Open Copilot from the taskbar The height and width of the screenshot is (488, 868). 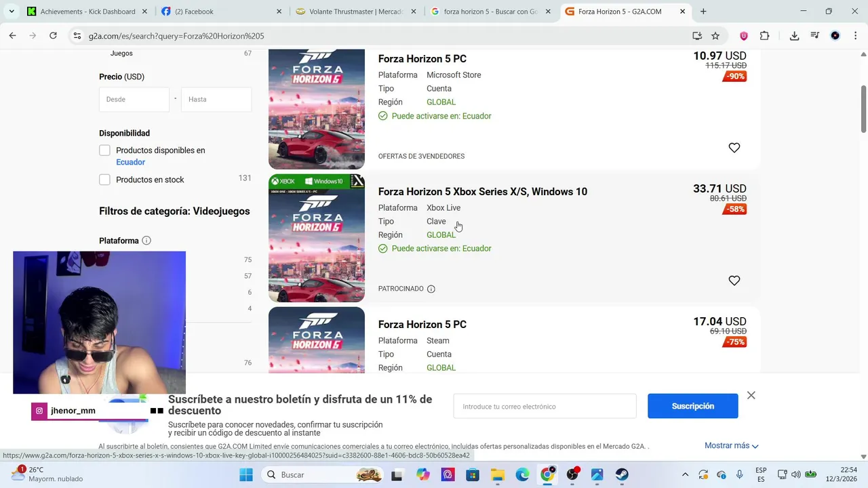tap(422, 474)
